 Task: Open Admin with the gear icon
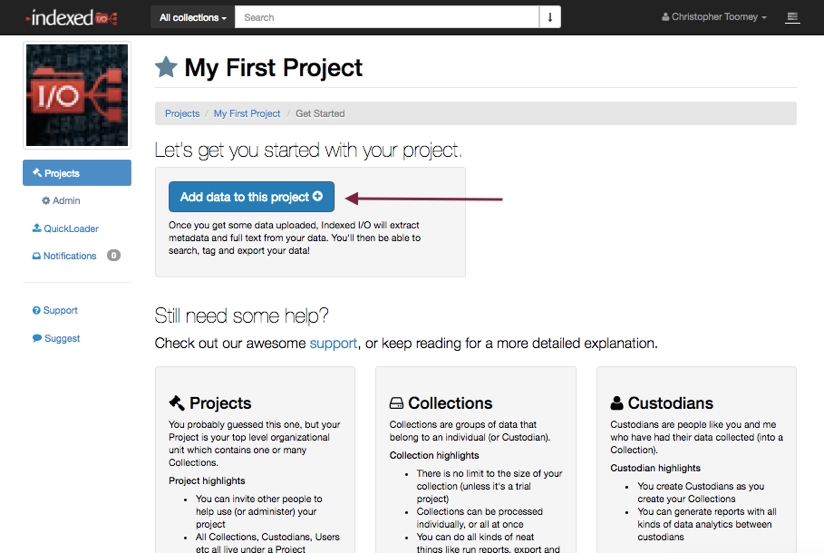pos(61,201)
